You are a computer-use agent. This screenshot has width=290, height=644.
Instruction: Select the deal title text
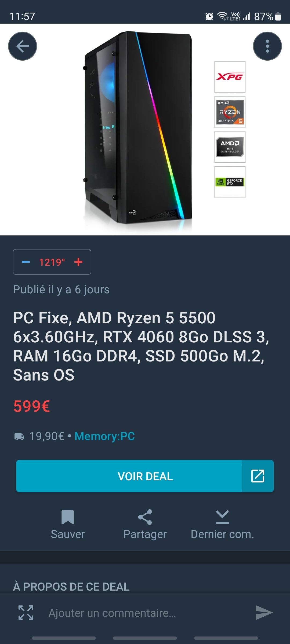(x=141, y=346)
